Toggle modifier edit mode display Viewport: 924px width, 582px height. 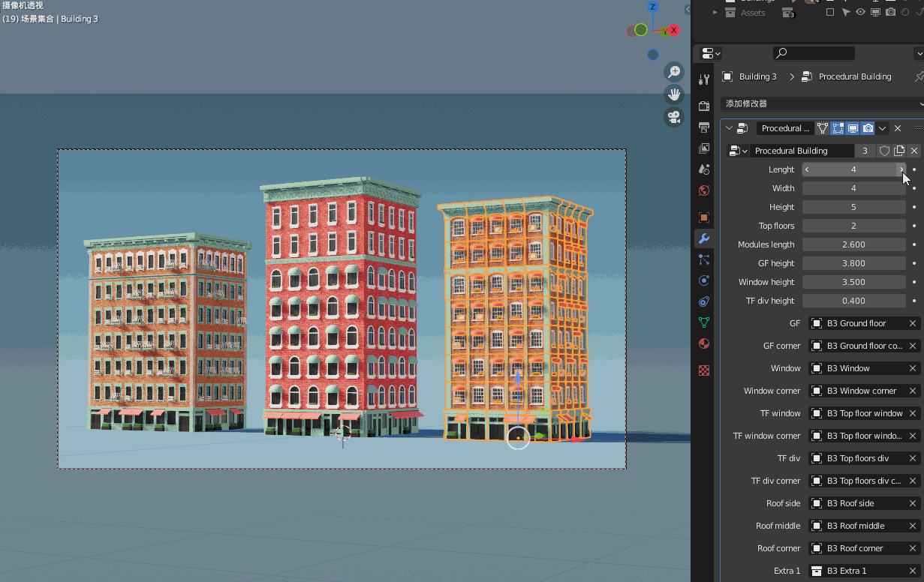point(838,128)
